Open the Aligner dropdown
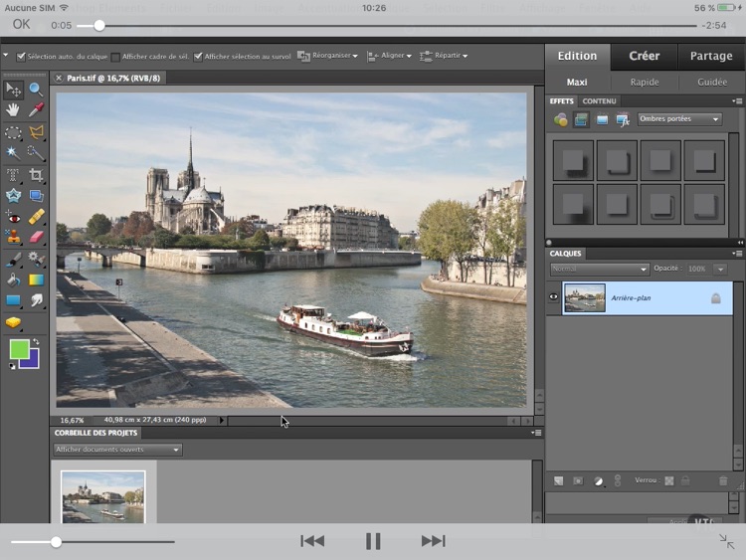The image size is (746, 560). (389, 56)
